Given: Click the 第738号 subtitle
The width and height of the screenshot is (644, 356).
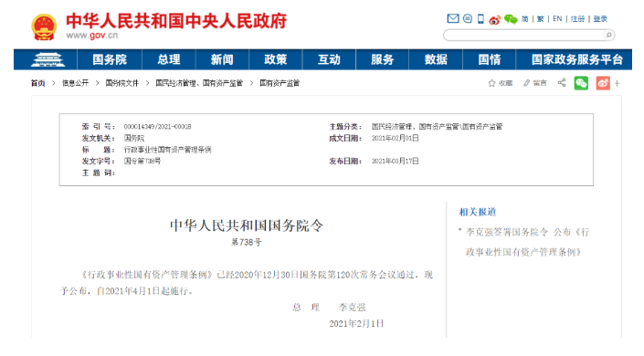Looking at the screenshot, I should [x=247, y=242].
